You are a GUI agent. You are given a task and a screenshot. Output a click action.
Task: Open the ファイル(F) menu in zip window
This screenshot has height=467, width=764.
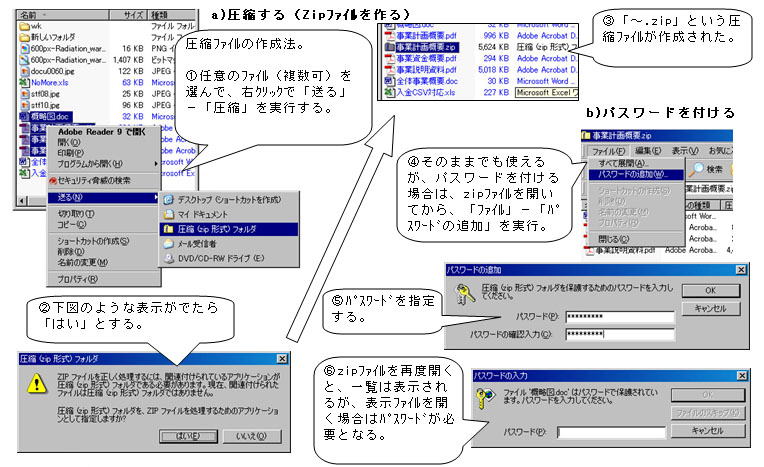[609, 151]
